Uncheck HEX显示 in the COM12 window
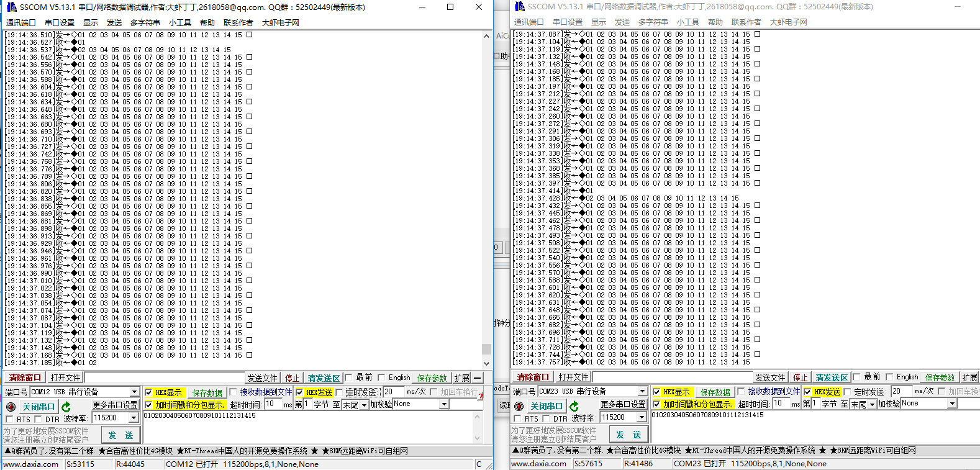 148,392
